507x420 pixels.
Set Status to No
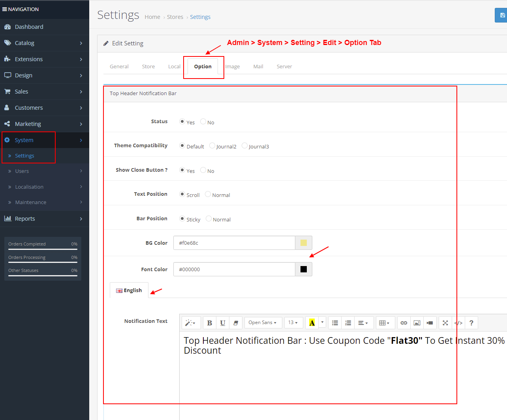(x=203, y=122)
